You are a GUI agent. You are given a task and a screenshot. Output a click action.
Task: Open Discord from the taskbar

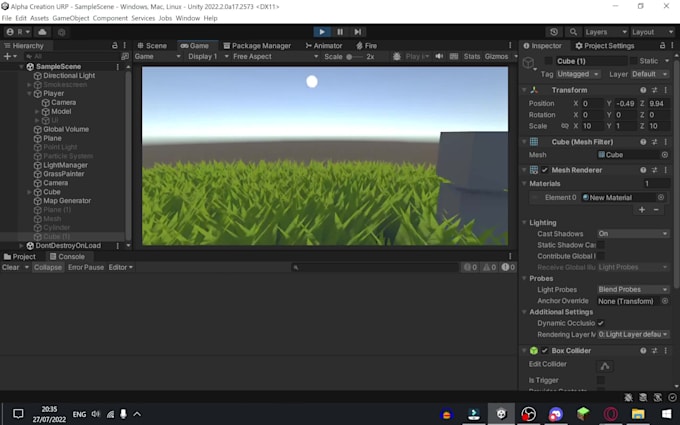point(556,414)
